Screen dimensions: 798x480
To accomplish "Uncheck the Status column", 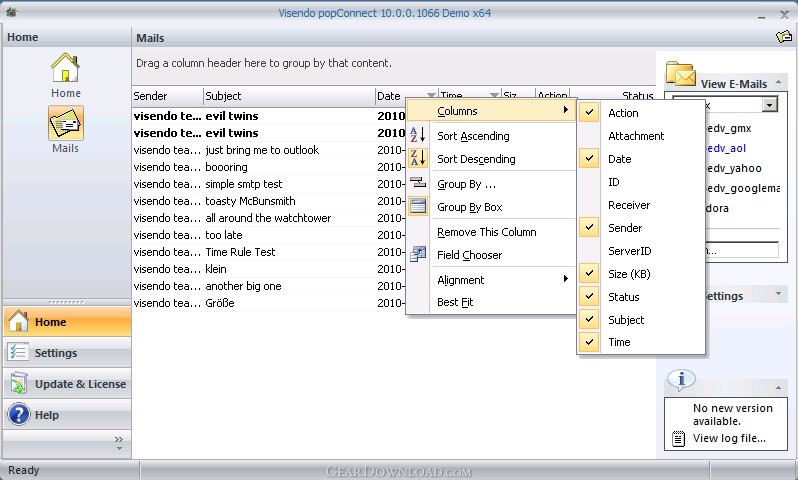I will click(x=640, y=297).
